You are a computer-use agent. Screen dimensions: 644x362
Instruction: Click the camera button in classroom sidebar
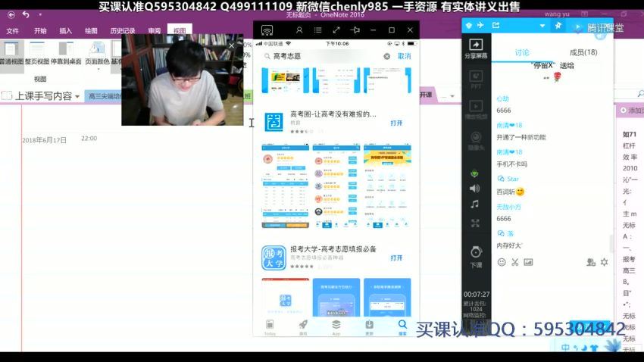click(476, 140)
